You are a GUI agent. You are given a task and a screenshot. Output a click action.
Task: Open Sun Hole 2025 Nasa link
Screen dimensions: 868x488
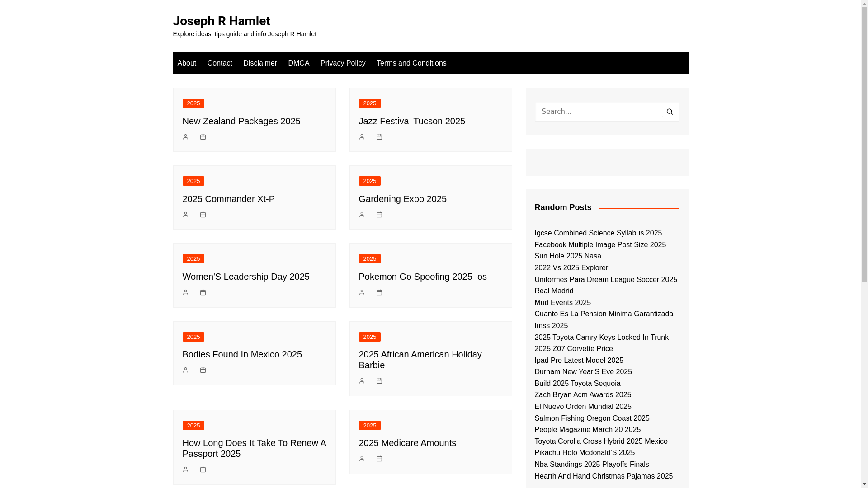(568, 256)
